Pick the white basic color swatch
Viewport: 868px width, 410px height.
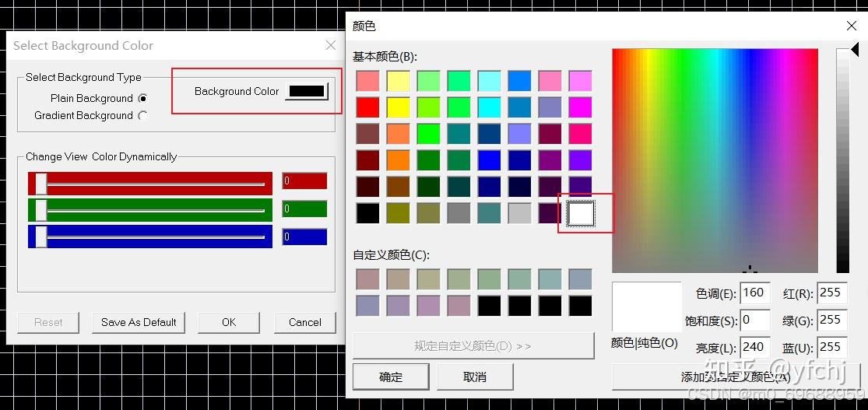pos(581,214)
